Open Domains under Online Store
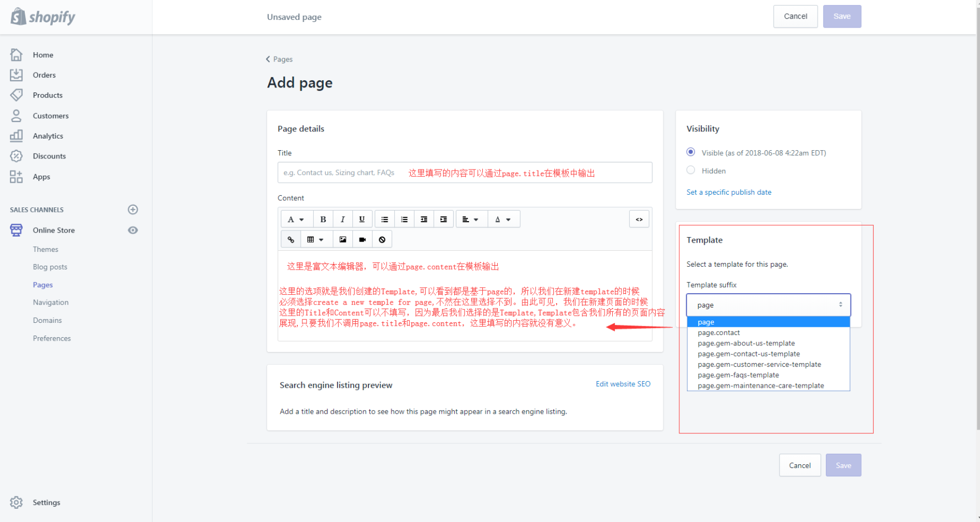Screen dimensions: 980x522 coord(47,320)
